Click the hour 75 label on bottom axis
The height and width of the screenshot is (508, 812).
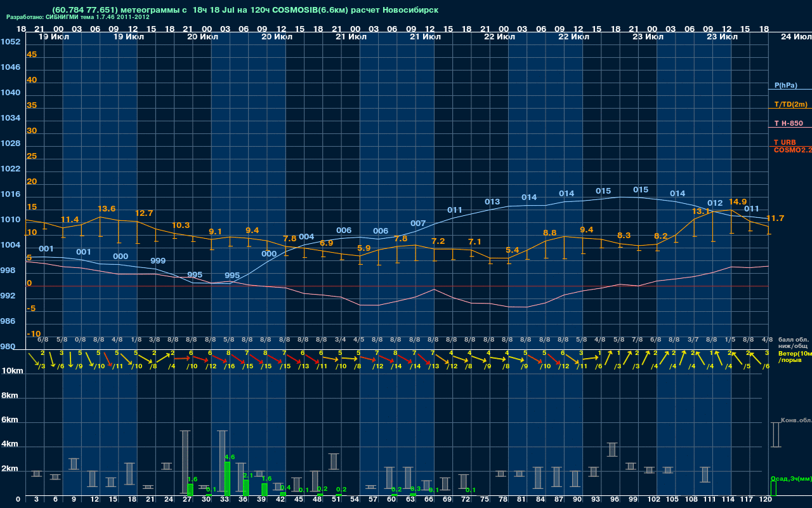pyautogui.click(x=485, y=500)
